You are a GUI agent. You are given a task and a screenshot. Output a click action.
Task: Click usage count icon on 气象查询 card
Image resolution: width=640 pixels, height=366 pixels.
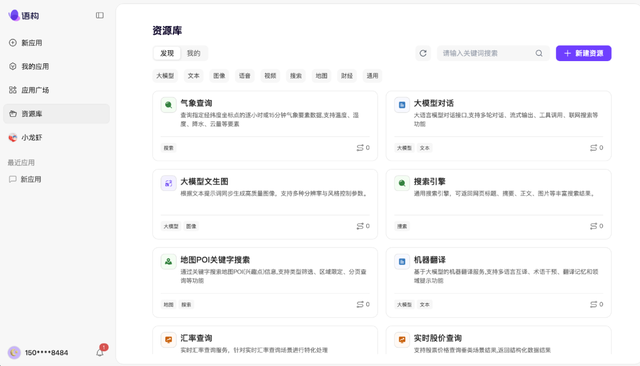[360, 148]
